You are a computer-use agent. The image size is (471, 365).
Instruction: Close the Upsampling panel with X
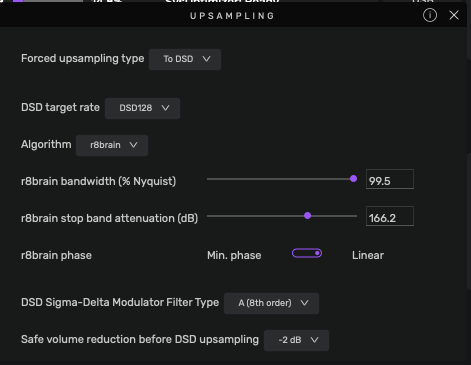point(454,15)
